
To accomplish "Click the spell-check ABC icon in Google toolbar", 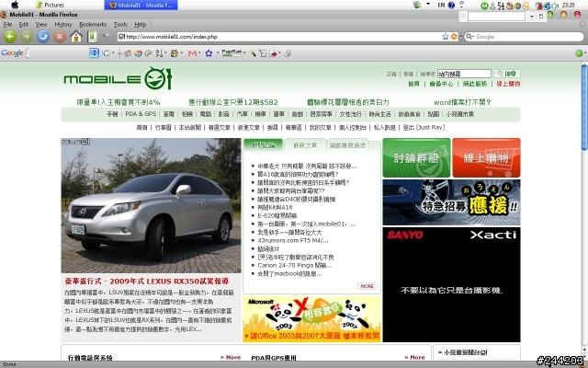I will pos(159,53).
